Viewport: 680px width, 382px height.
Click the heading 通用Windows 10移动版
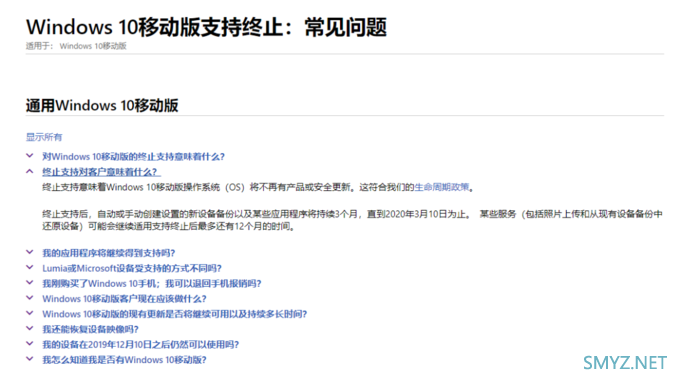(x=102, y=105)
